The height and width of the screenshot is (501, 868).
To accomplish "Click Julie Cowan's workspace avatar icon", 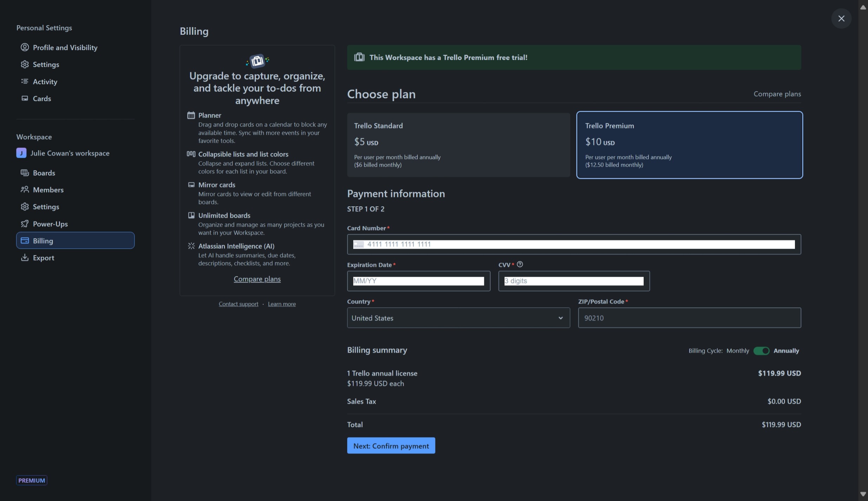I will (21, 153).
